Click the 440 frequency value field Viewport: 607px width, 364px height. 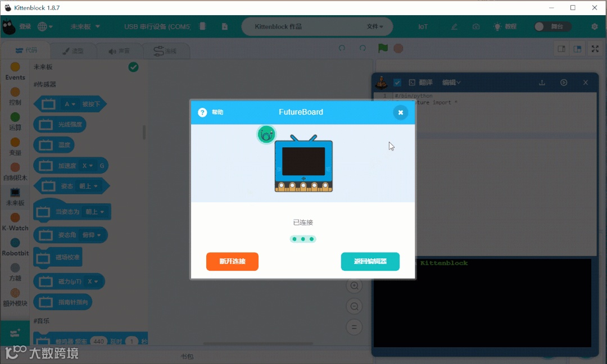pos(99,341)
